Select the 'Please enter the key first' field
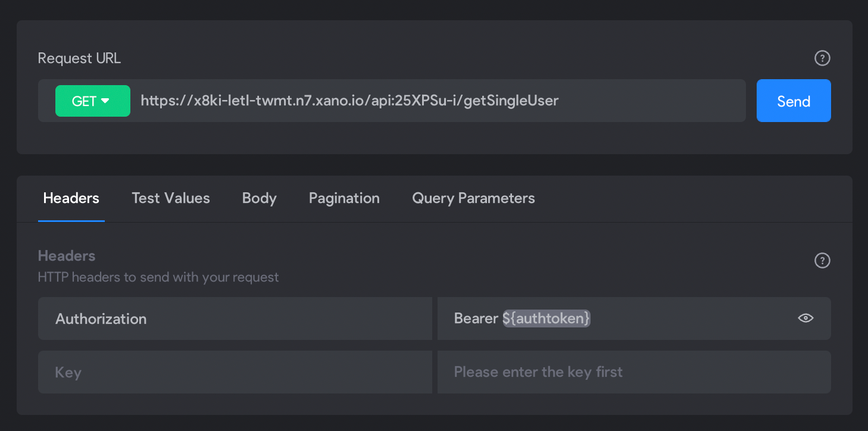868x431 pixels. (634, 372)
